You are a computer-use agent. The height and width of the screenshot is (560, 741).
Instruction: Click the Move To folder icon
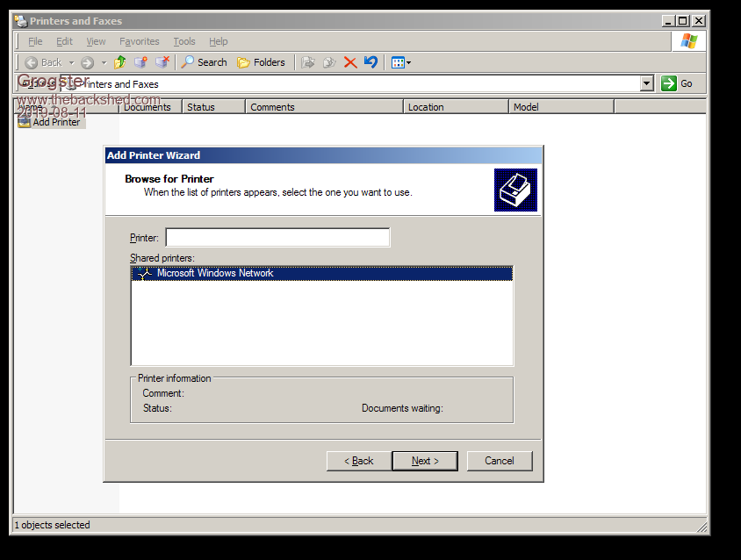(x=308, y=62)
